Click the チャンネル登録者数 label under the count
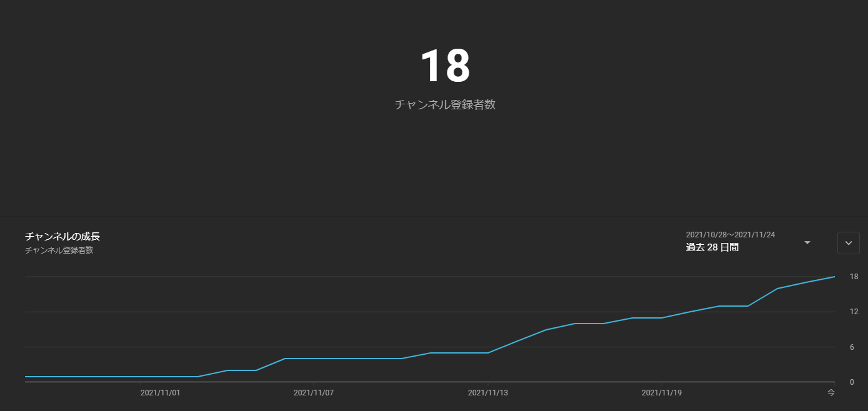 coord(444,105)
